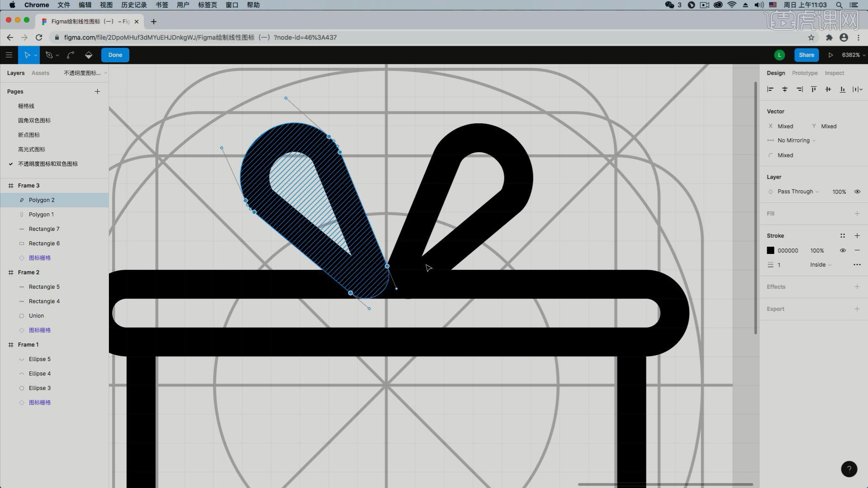Select the Rectangle 6 layer
The image size is (868, 488).
54,244
